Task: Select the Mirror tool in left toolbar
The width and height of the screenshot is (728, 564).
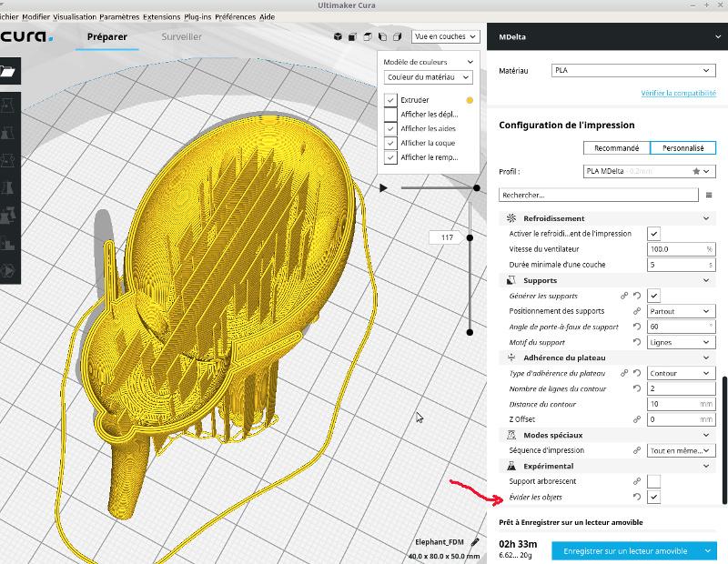Action: 7,188
